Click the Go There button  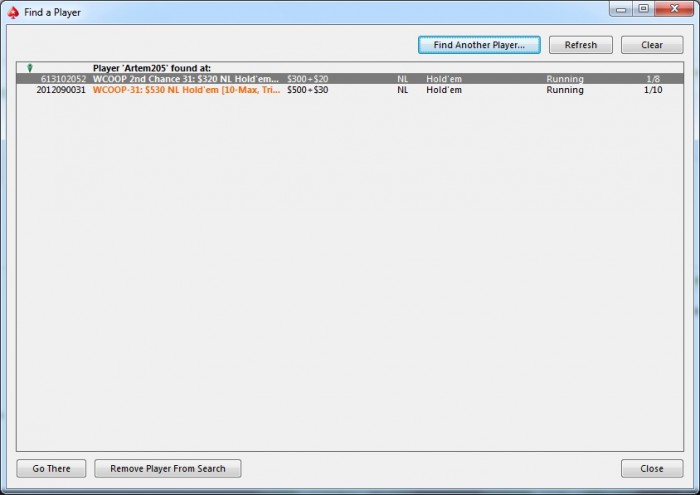pyautogui.click(x=51, y=468)
